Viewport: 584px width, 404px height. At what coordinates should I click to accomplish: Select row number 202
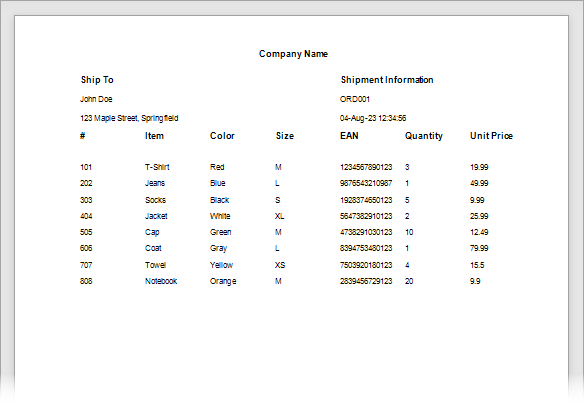pyautogui.click(x=86, y=183)
